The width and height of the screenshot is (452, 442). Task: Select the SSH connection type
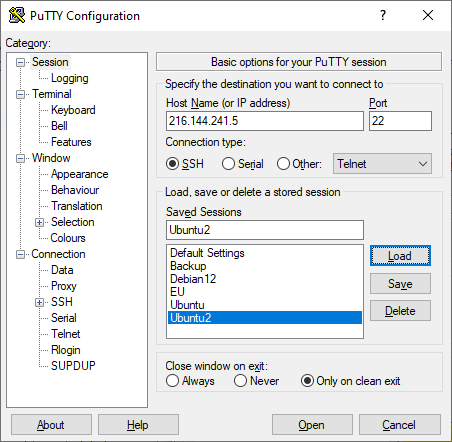click(x=172, y=164)
